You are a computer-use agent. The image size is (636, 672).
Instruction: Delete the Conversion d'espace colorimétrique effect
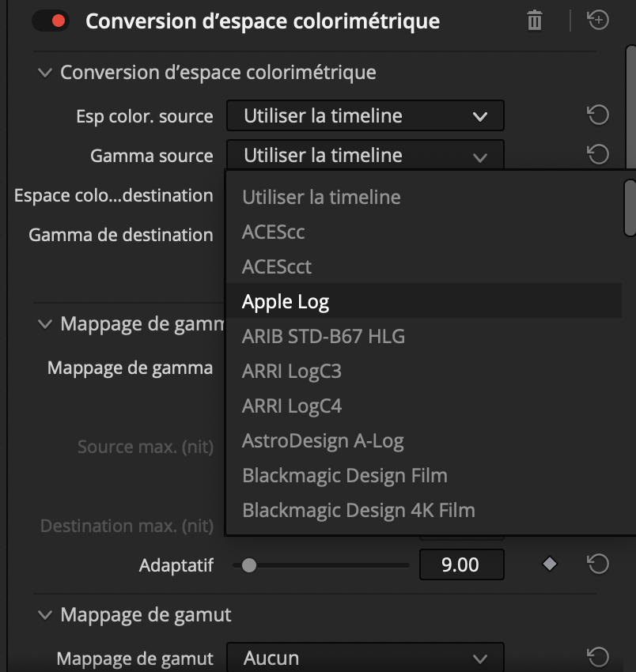[535, 21]
